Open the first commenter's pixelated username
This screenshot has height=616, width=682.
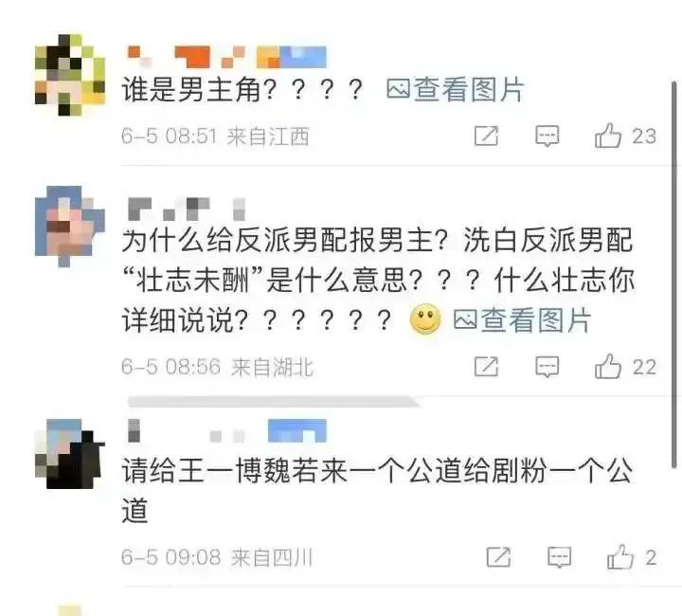[226, 57]
